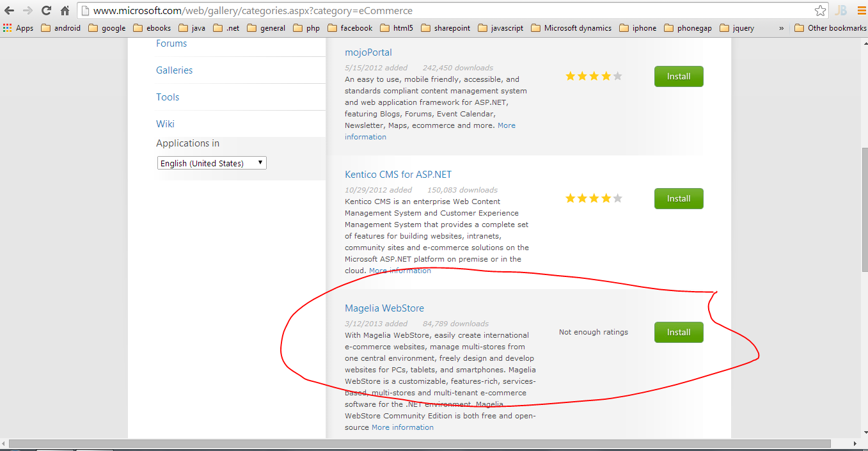Image resolution: width=868 pixels, height=451 pixels.
Task: Open the javascript bookmarks folder
Action: (x=501, y=28)
